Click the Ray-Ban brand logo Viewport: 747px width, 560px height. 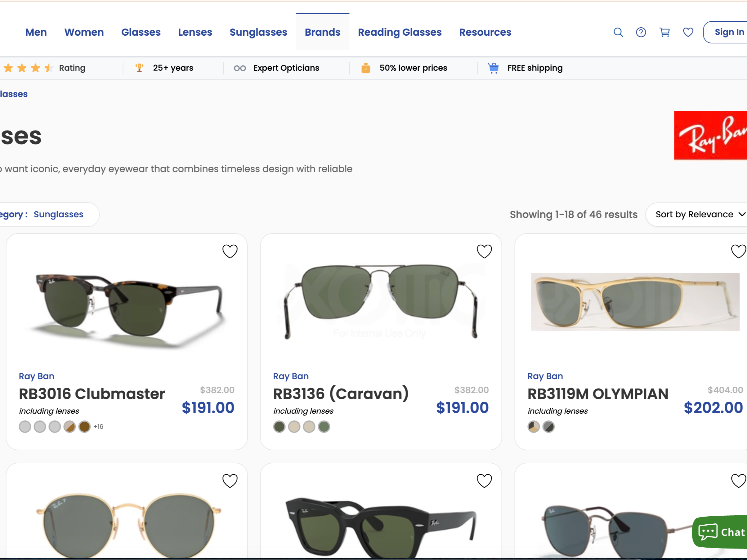pyautogui.click(x=710, y=136)
